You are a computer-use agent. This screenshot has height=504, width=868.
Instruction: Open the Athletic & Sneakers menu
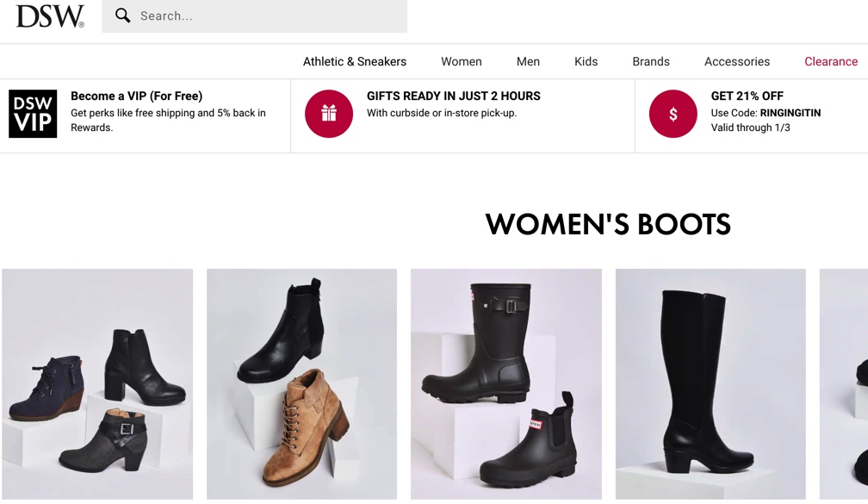pyautogui.click(x=354, y=61)
